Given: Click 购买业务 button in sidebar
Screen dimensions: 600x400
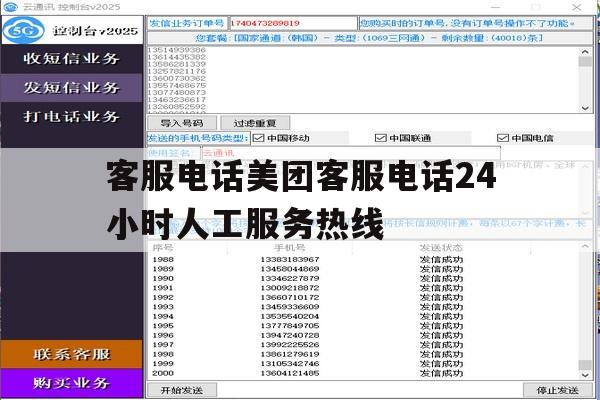Looking at the screenshot, I should [x=72, y=383].
